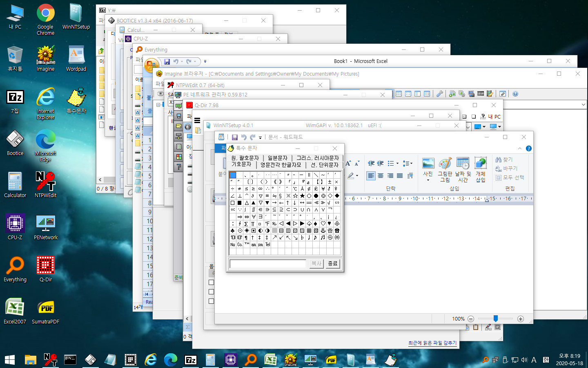Click 모두 선택 (Select all) in WordPad
The image size is (588, 368).
coord(510,177)
